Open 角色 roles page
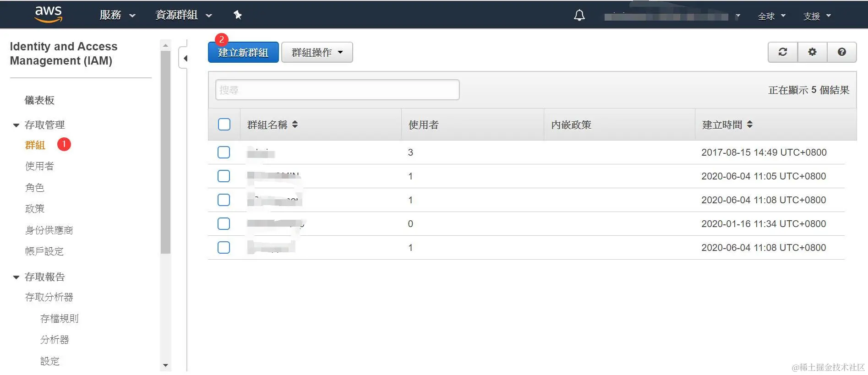This screenshot has width=868, height=375. [35, 188]
